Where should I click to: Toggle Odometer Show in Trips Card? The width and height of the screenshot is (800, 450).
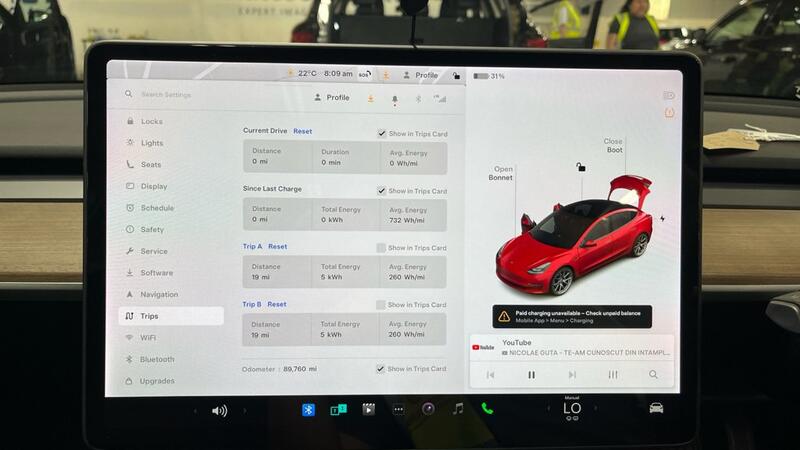tap(380, 369)
